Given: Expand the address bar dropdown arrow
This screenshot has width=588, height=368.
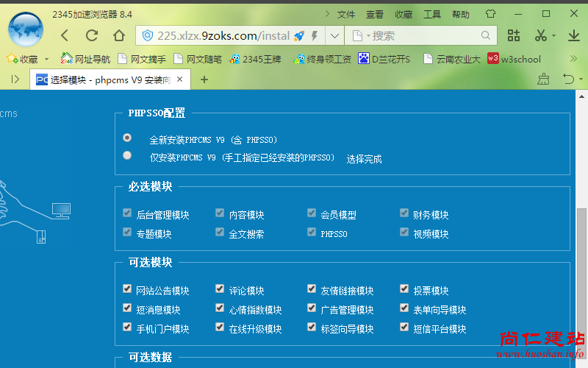Looking at the screenshot, I should pyautogui.click(x=334, y=35).
